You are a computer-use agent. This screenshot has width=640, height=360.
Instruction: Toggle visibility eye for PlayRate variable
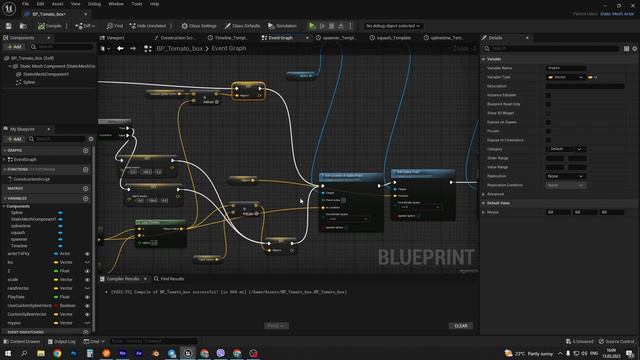point(87,297)
